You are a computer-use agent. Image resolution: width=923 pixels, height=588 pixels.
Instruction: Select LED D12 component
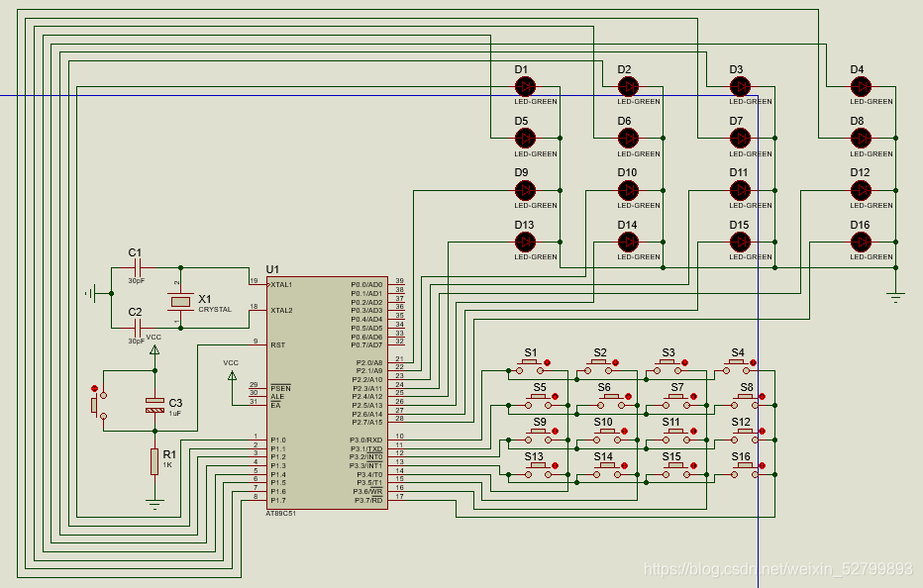(x=861, y=190)
